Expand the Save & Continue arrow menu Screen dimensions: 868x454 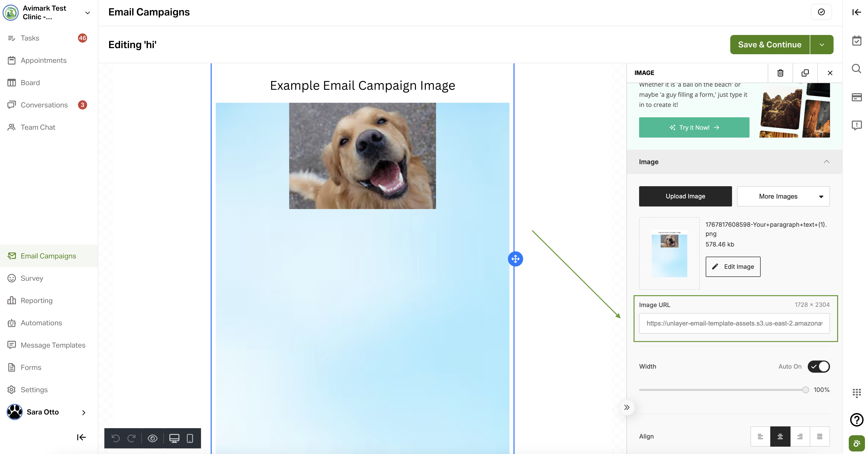tap(821, 45)
